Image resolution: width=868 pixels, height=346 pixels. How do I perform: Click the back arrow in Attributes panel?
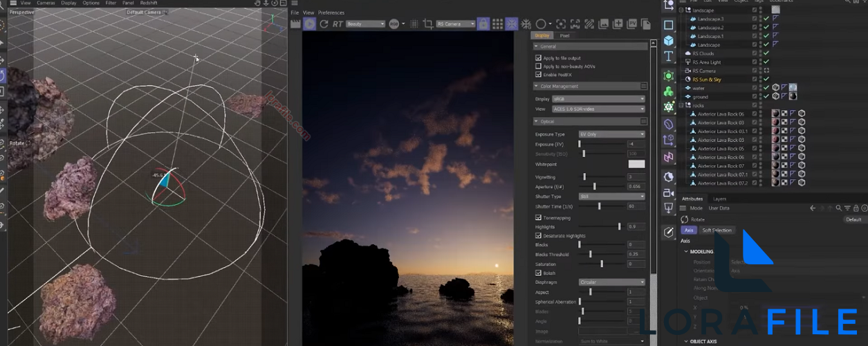click(813, 208)
